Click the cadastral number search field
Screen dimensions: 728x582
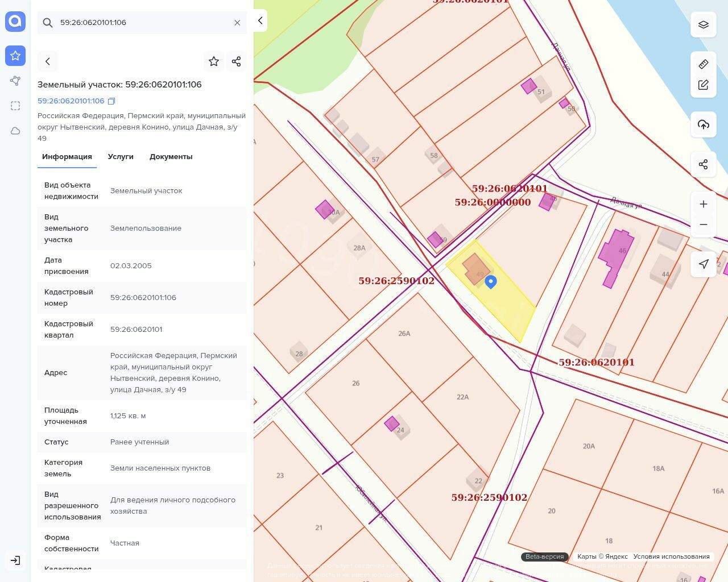[142, 23]
